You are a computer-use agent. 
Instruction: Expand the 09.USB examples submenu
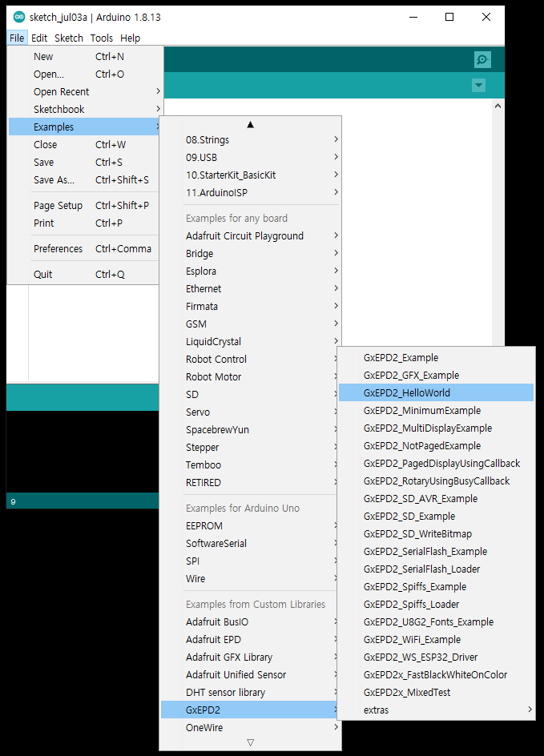tap(250, 157)
